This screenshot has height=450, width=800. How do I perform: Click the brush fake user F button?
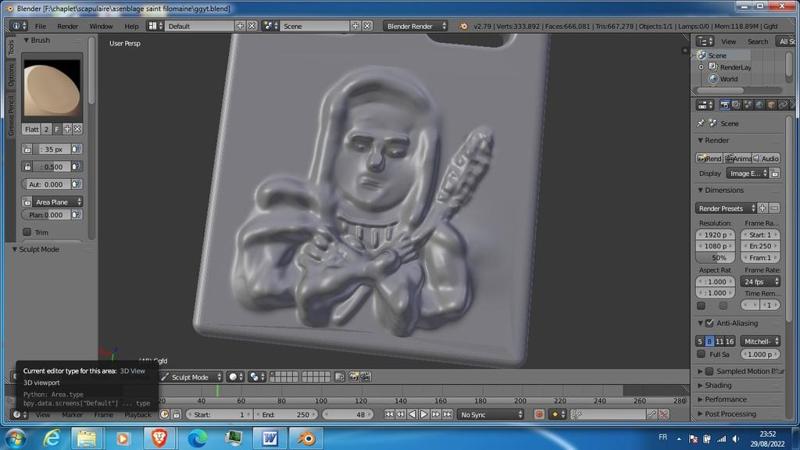coord(57,129)
